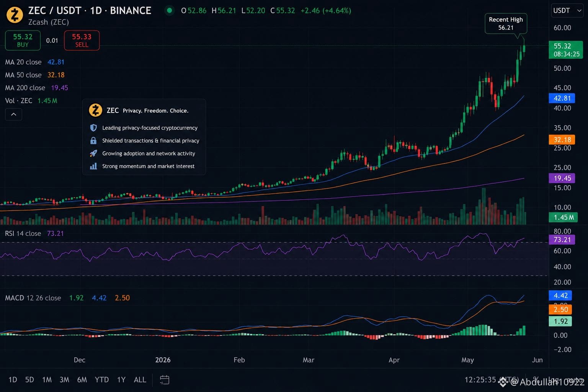Select the 6M time range

pos(82,380)
